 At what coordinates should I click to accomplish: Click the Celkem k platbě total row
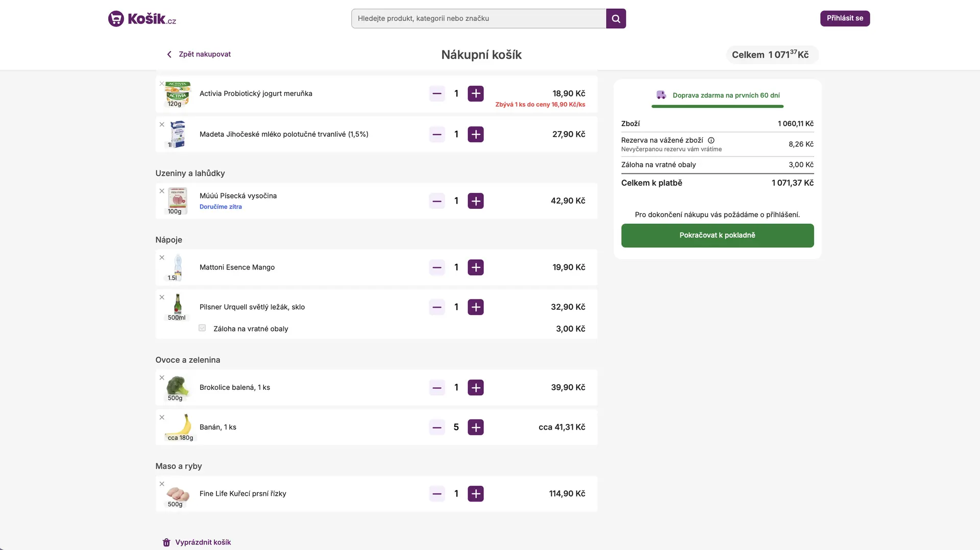click(x=718, y=183)
